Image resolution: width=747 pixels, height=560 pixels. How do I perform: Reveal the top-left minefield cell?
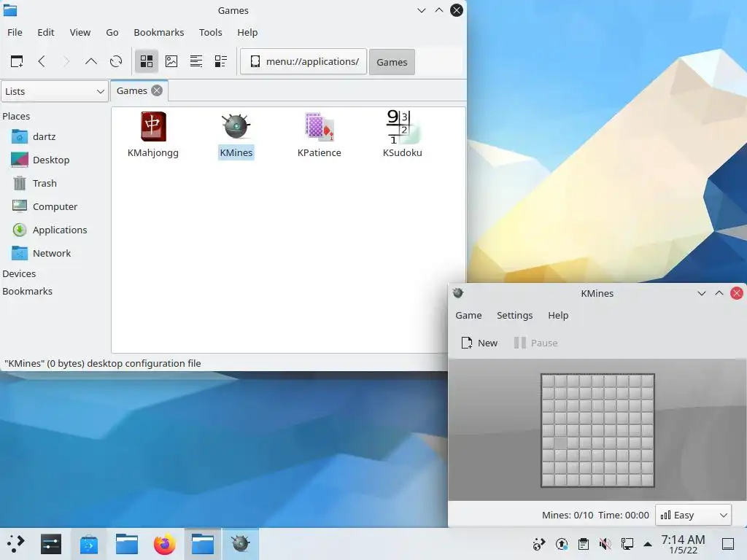pos(549,381)
